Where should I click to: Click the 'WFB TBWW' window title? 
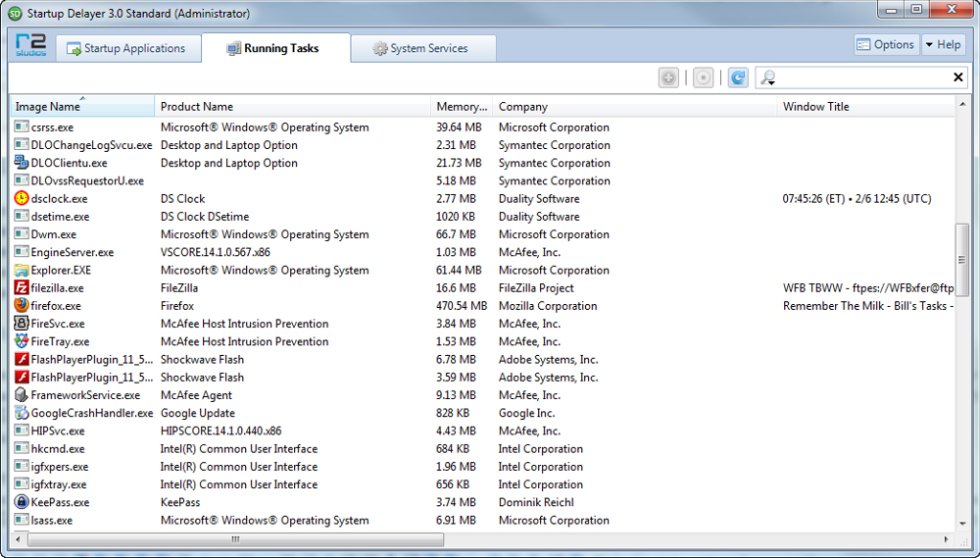(868, 287)
